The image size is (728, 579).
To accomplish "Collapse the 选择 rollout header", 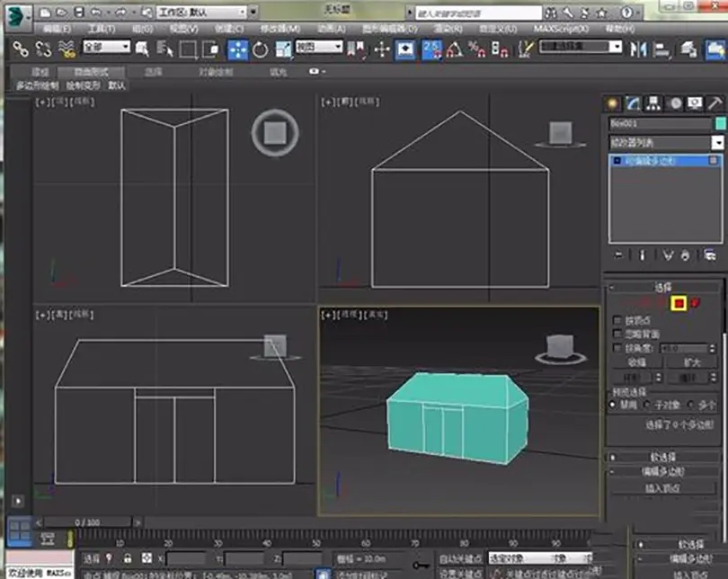I will (664, 288).
